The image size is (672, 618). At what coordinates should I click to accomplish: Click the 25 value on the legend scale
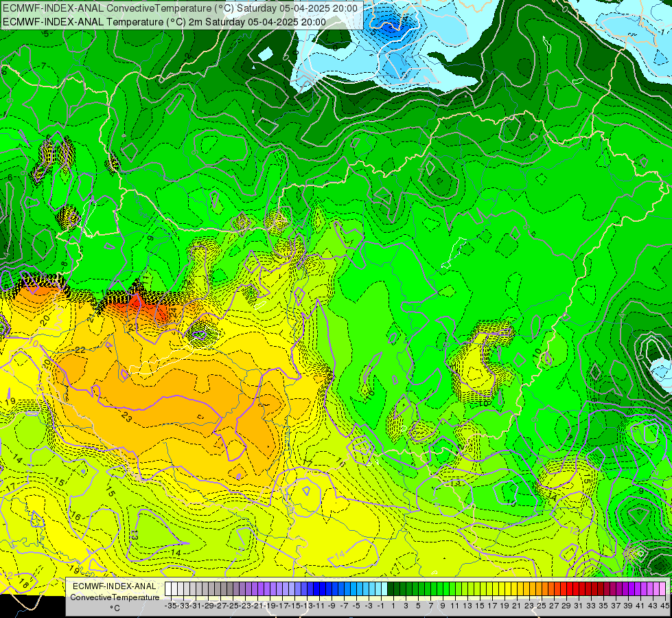[542, 606]
